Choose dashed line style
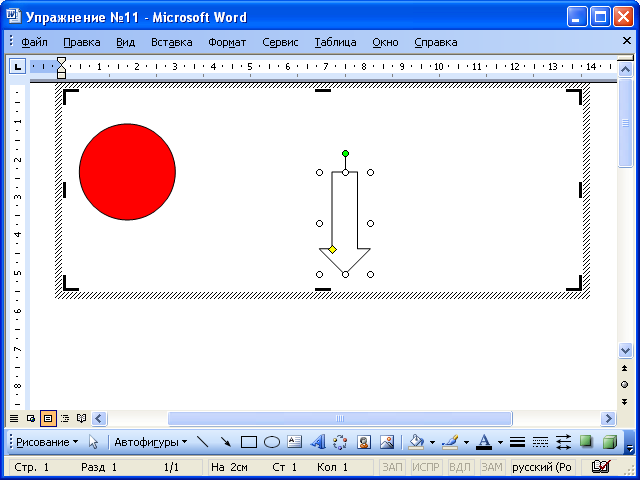This screenshot has height=480, width=640. click(540, 442)
